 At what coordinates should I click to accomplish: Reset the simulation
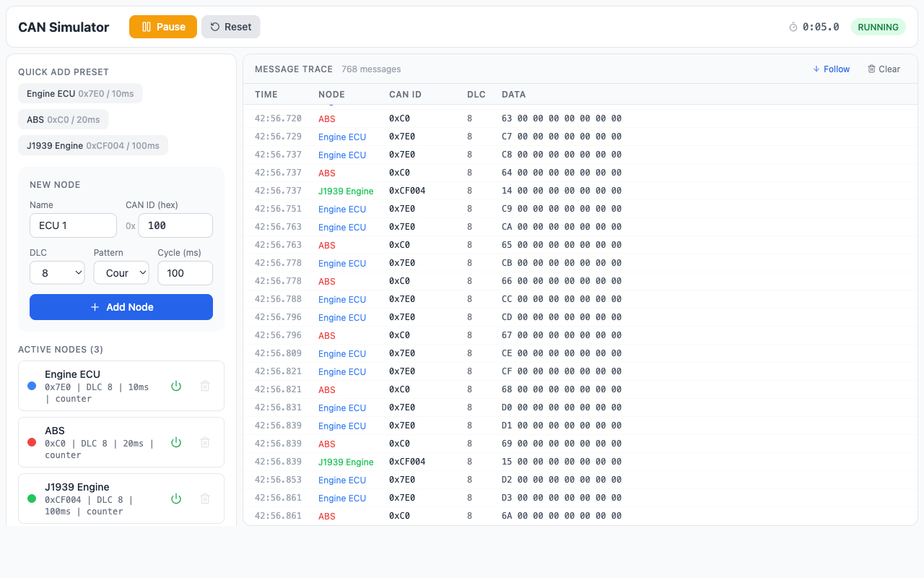(x=231, y=27)
